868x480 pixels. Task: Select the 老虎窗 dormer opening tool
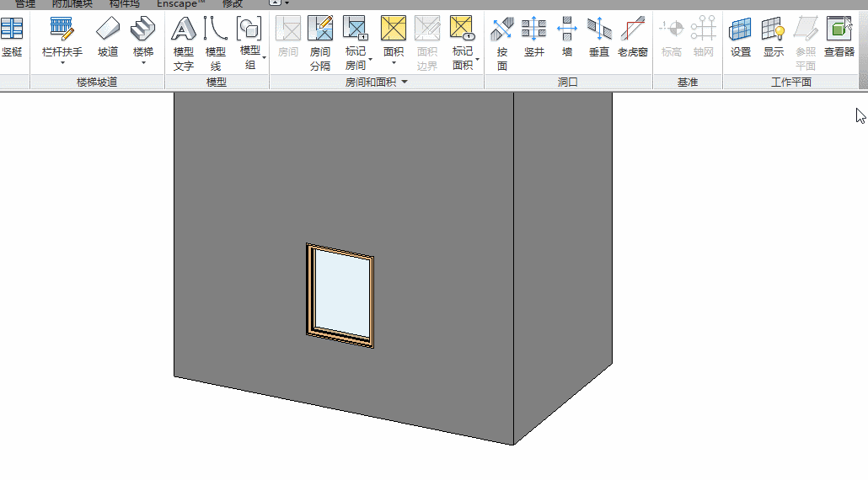(x=633, y=37)
